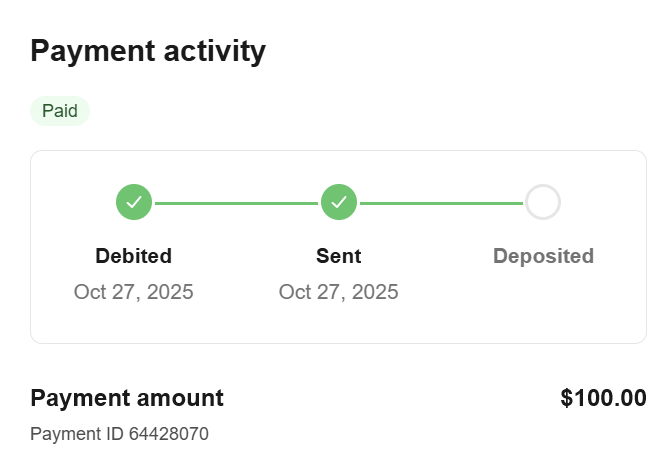Select the greyed Deposited step label
Screen dimensions: 669x473
pyautogui.click(x=543, y=256)
